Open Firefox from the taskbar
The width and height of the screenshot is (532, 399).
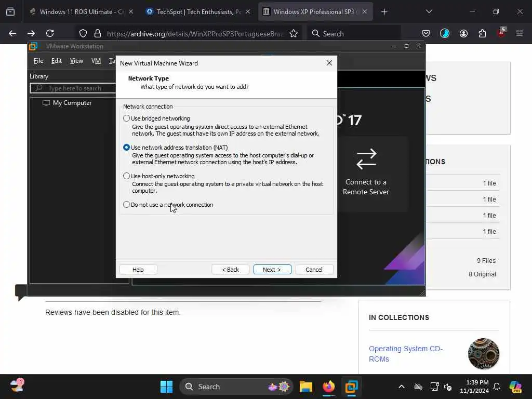click(328, 387)
